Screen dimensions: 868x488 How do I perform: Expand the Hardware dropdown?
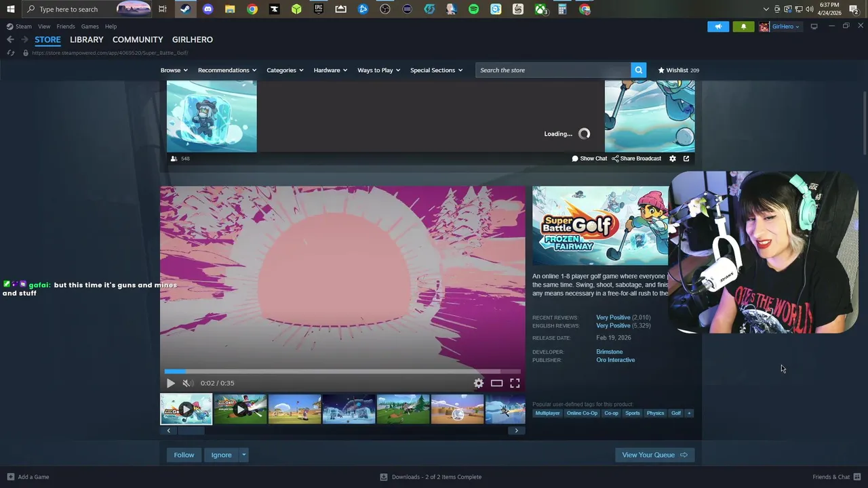tap(330, 70)
